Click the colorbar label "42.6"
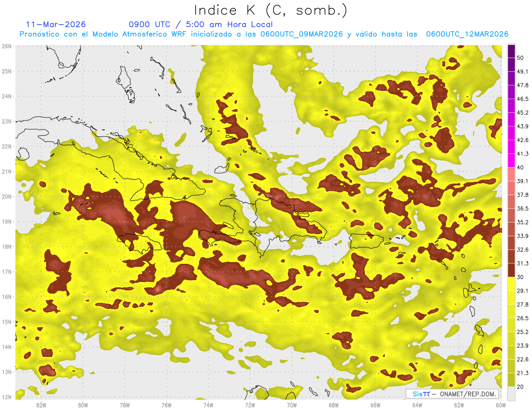The height and width of the screenshot is (411, 532). point(523,140)
